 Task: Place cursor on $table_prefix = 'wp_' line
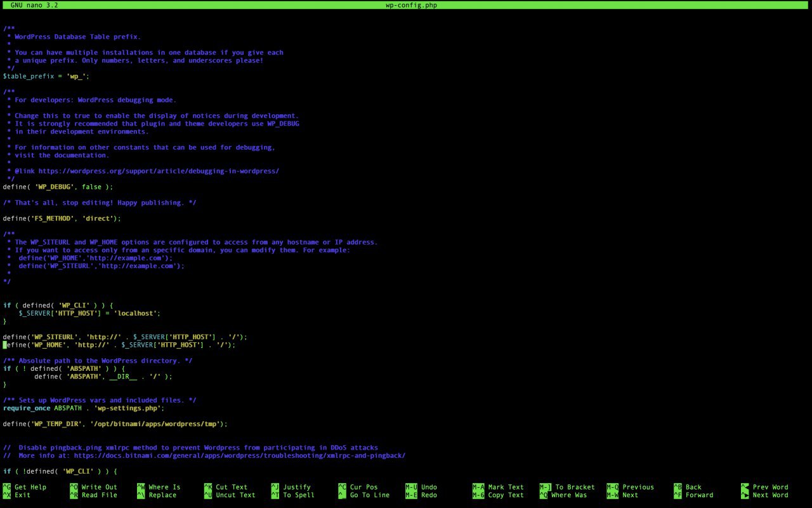46,76
